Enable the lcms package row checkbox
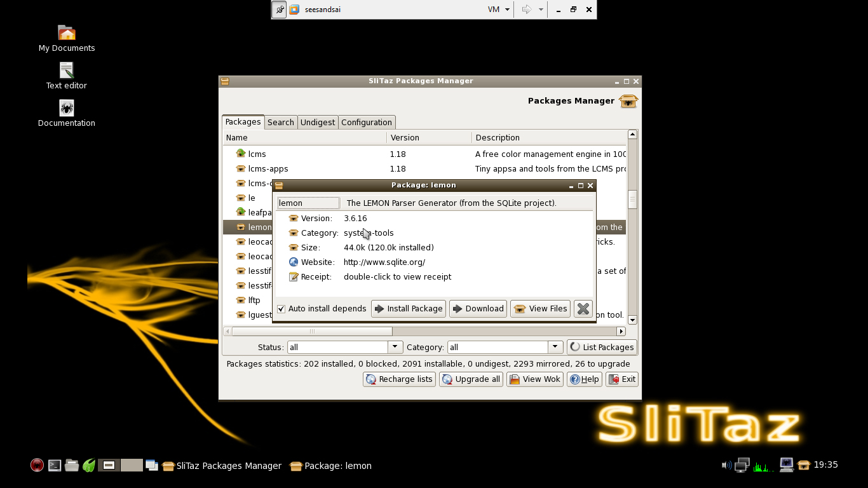 click(240, 153)
